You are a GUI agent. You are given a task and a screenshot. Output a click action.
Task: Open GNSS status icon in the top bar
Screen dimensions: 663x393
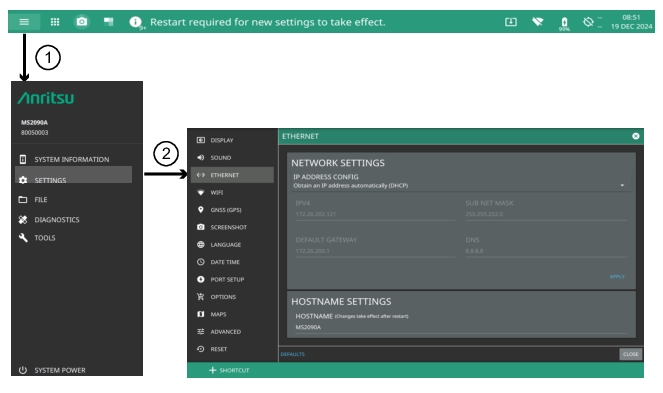coord(588,22)
